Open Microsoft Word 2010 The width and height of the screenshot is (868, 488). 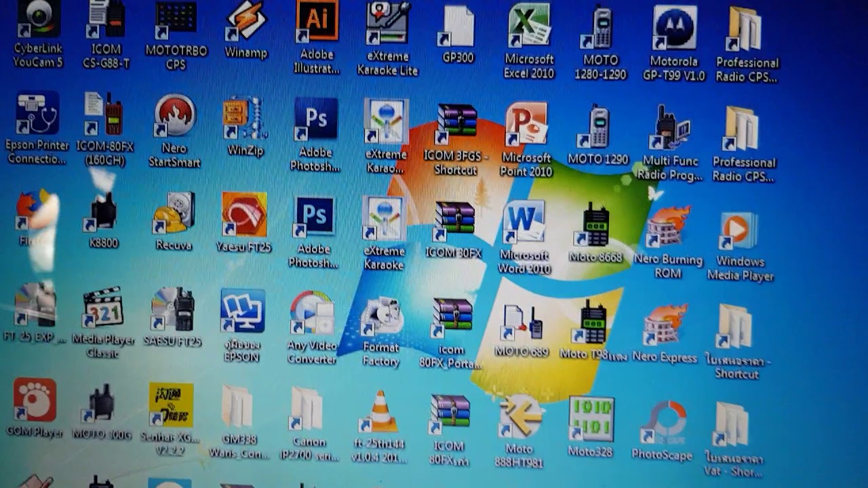coord(524,237)
